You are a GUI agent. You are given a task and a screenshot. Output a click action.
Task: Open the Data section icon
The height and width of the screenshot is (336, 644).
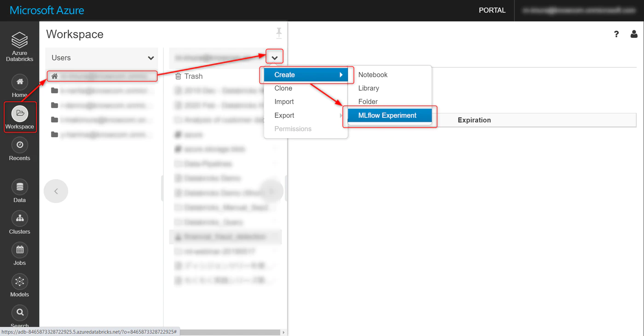click(19, 187)
